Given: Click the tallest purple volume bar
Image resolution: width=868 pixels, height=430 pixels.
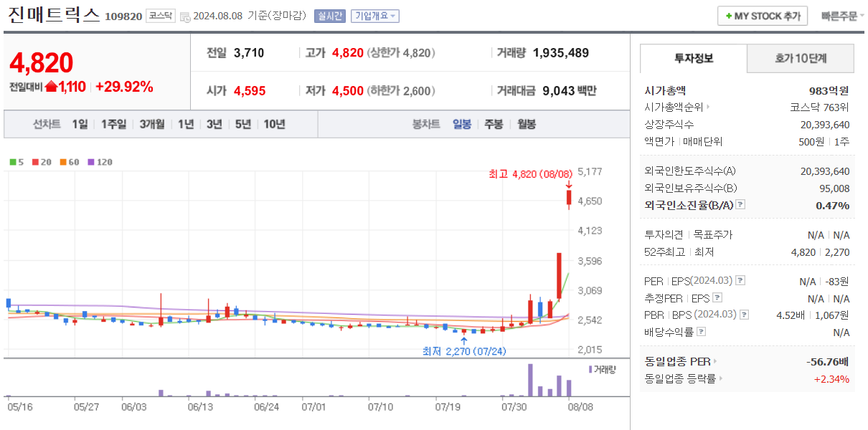Looking at the screenshot, I should [x=531, y=380].
